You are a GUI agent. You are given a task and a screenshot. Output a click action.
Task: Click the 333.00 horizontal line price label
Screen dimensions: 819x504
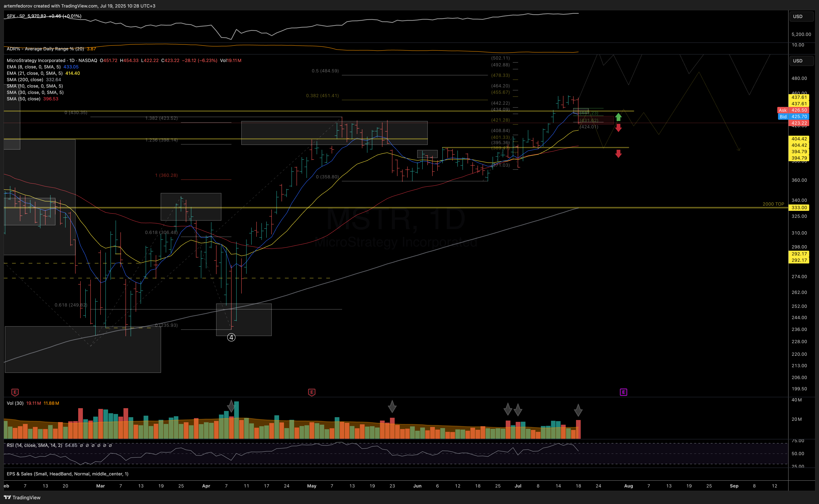pos(799,207)
